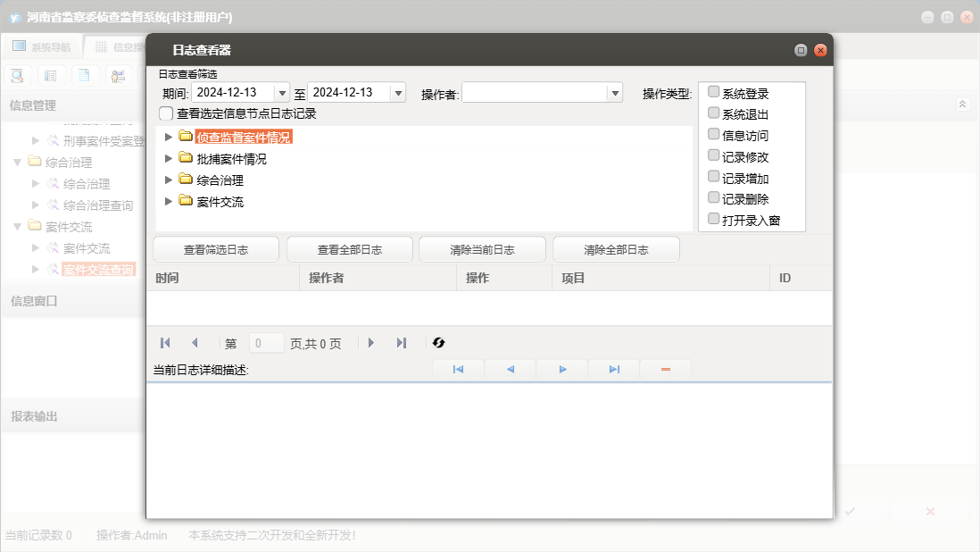
Task: Click the page number input field
Action: [x=266, y=343]
